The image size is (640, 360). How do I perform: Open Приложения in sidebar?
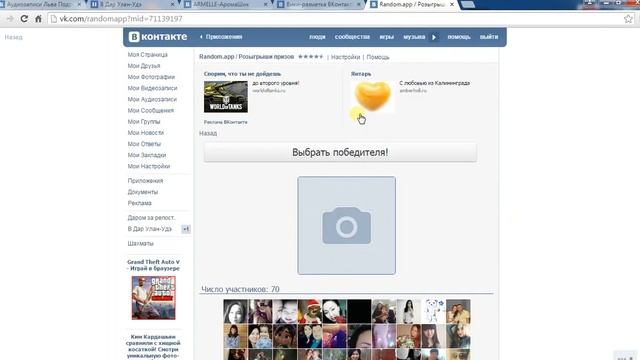coord(145,181)
